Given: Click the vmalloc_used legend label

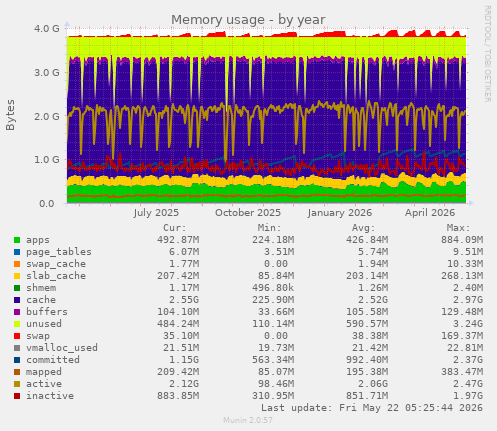Looking at the screenshot, I should (x=62, y=348).
